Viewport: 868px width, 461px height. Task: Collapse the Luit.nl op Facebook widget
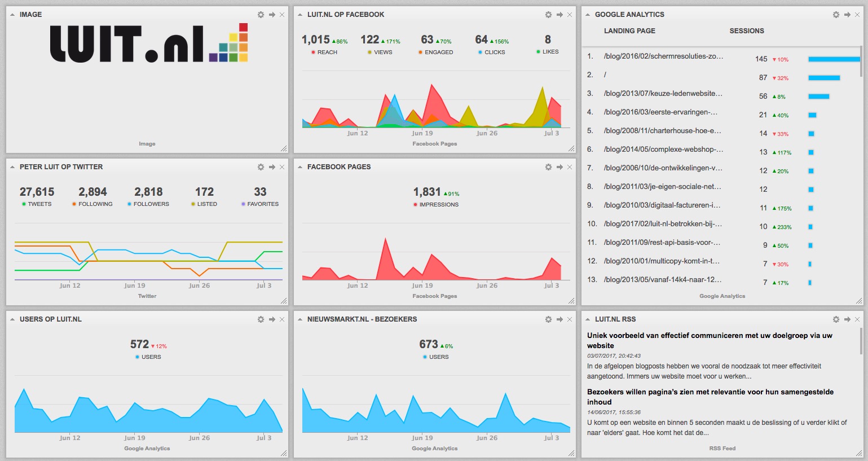point(300,15)
